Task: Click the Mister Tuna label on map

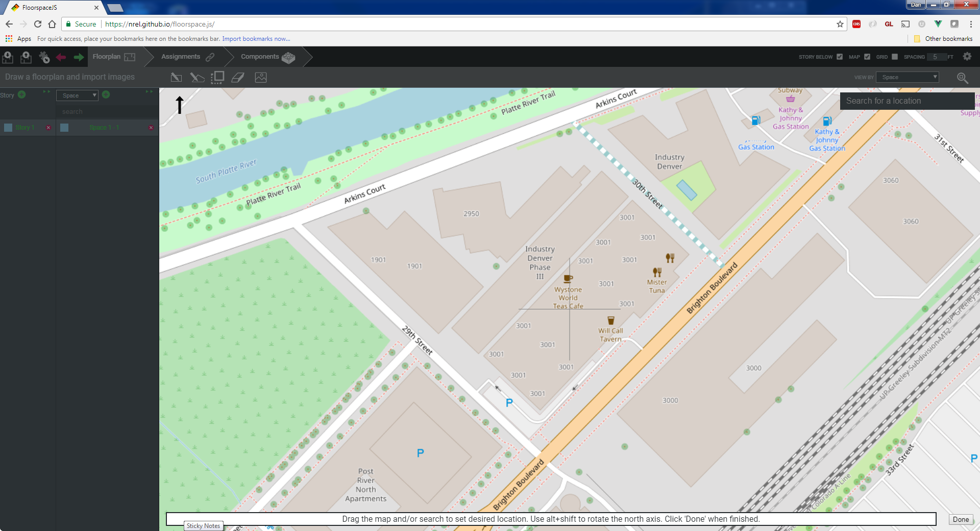Action: point(657,286)
